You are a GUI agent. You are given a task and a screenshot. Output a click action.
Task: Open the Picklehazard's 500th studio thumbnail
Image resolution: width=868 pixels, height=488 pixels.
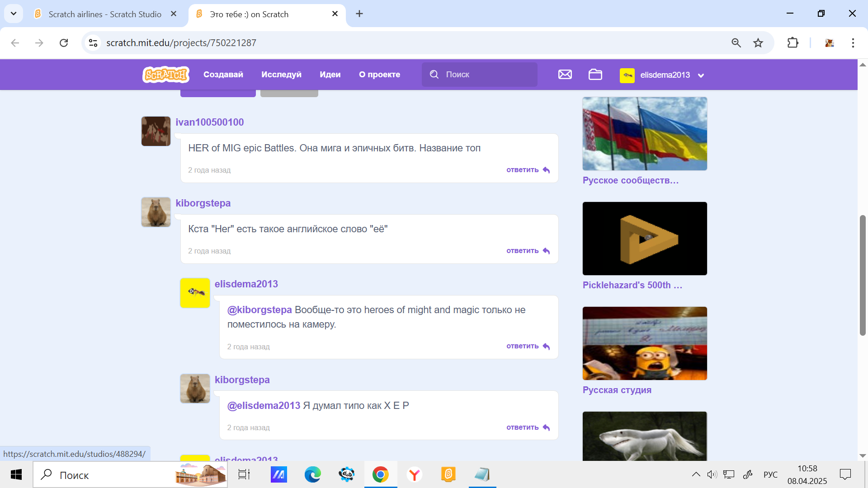(x=644, y=239)
